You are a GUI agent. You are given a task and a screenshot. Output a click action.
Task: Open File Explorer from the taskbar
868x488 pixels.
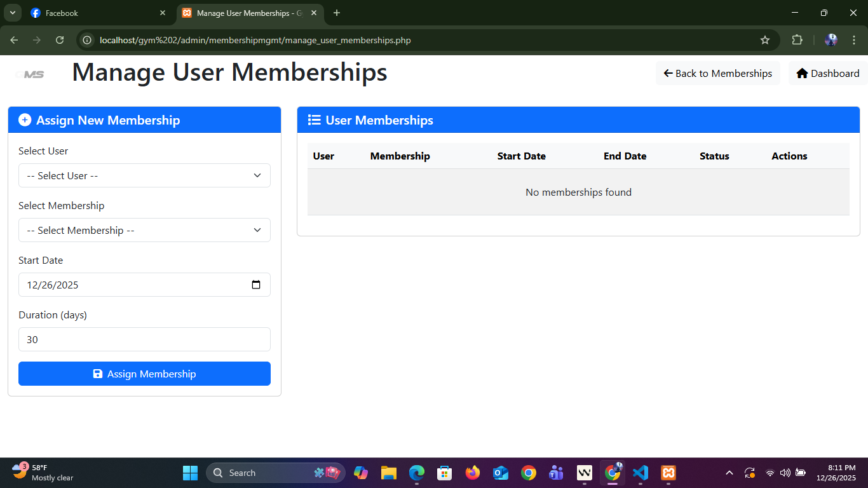tap(388, 473)
